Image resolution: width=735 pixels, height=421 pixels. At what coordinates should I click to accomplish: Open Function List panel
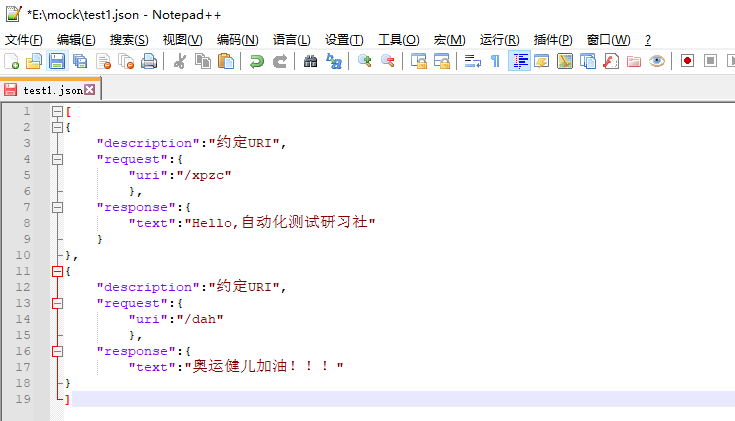(611, 61)
